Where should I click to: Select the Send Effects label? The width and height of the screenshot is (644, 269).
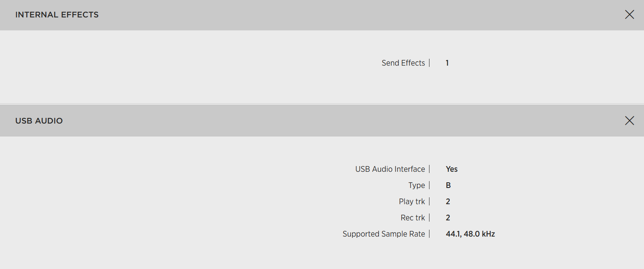tap(403, 63)
